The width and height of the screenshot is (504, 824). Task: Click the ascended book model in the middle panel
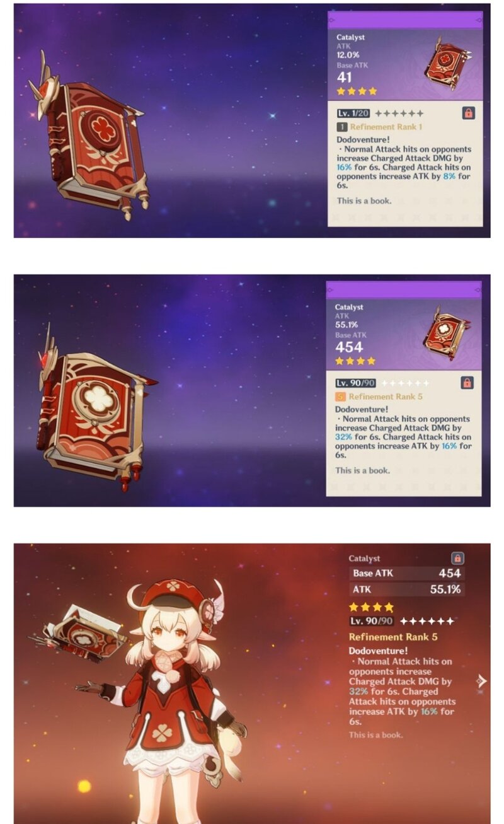pos(94,410)
